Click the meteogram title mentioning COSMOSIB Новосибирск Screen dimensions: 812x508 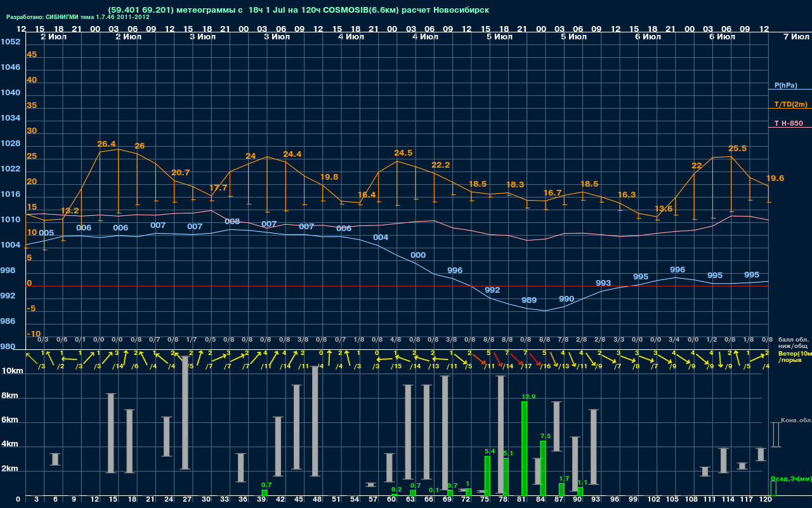pyautogui.click(x=298, y=10)
